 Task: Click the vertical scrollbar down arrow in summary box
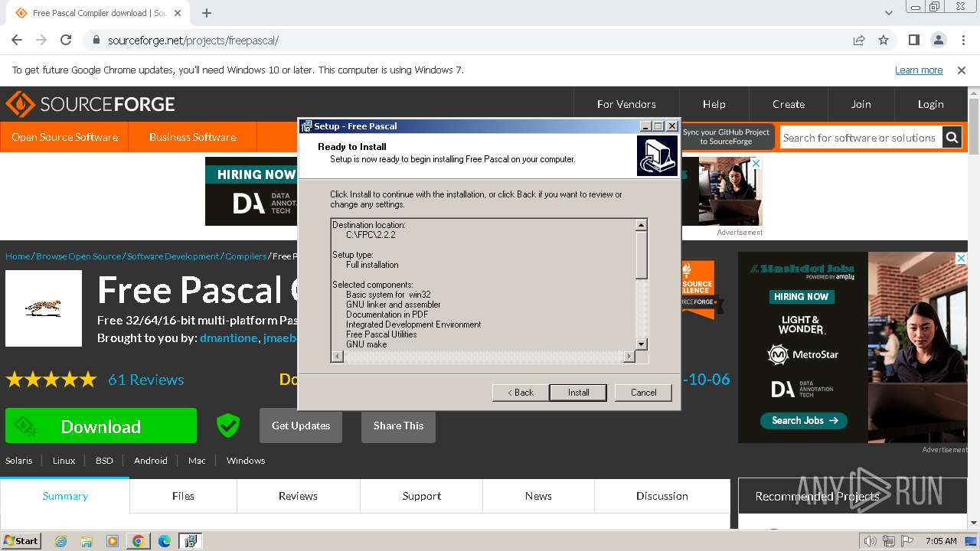(642, 344)
